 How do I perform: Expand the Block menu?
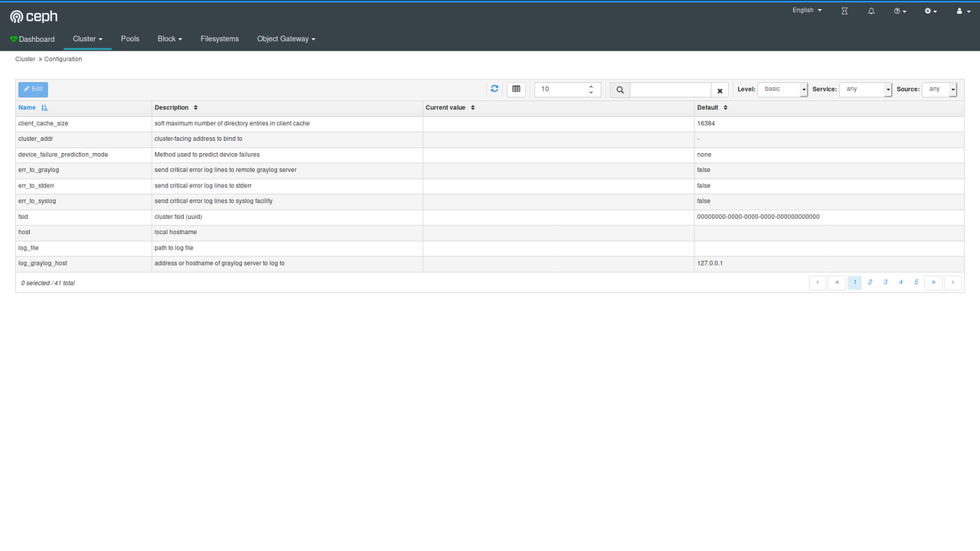pos(170,39)
